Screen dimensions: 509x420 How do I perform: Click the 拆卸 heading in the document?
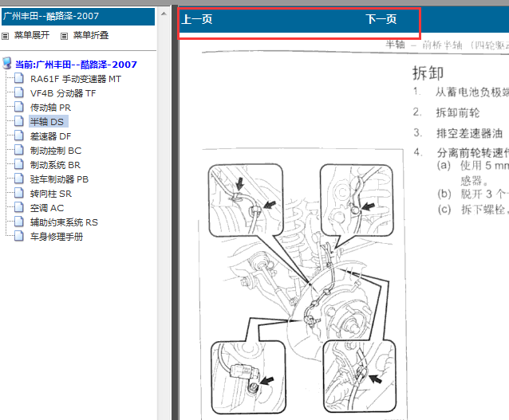(428, 73)
